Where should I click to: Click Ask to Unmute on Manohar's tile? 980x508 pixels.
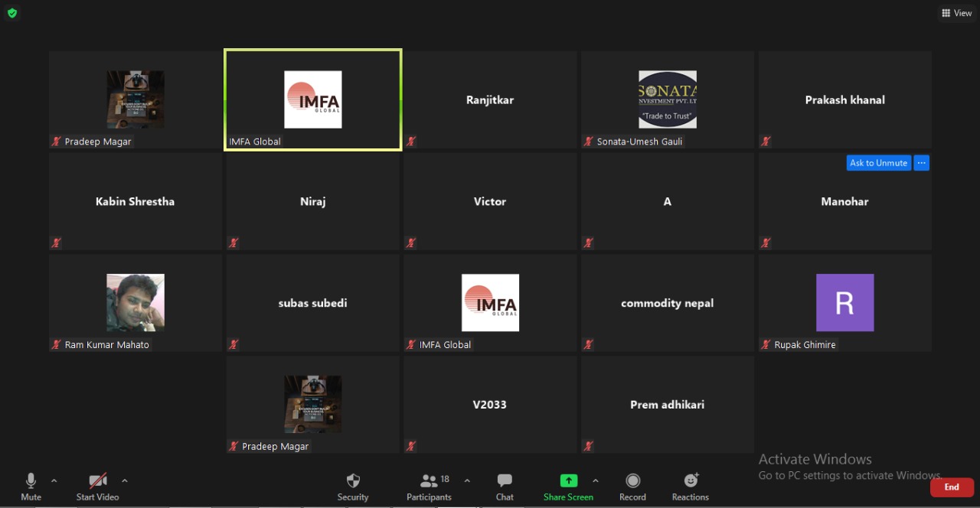coord(879,163)
